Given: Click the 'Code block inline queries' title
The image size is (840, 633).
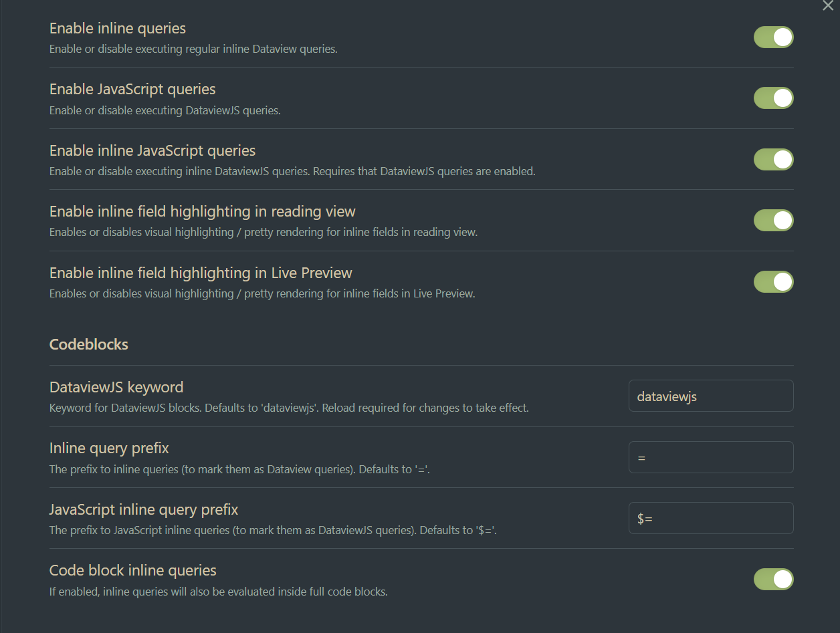Looking at the screenshot, I should tap(133, 570).
